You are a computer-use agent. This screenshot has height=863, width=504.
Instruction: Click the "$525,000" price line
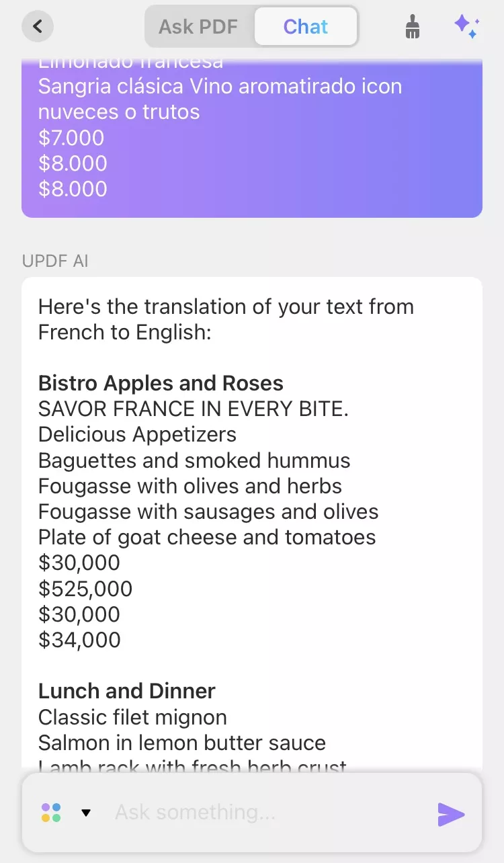click(85, 589)
